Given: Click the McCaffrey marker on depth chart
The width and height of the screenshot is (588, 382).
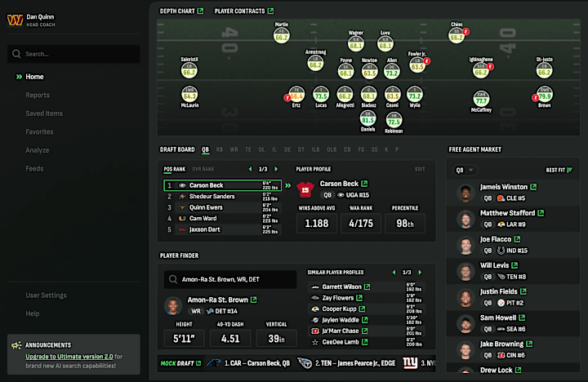Looking at the screenshot, I should tap(481, 99).
